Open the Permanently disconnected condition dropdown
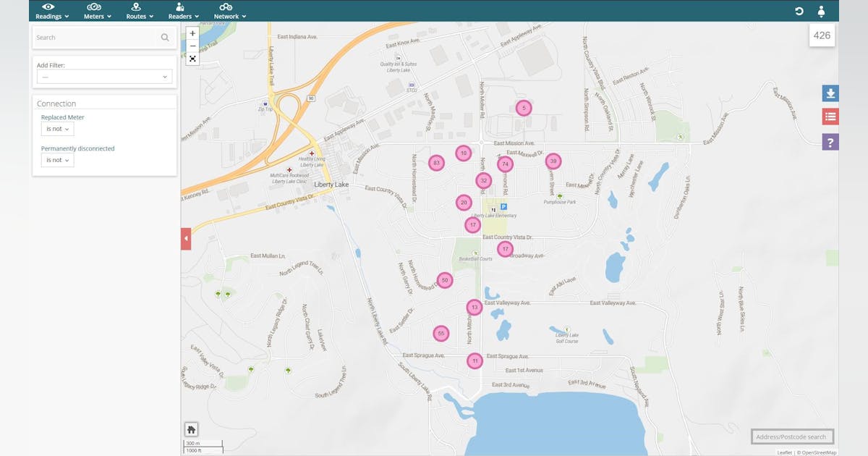868x456 pixels. [57, 159]
